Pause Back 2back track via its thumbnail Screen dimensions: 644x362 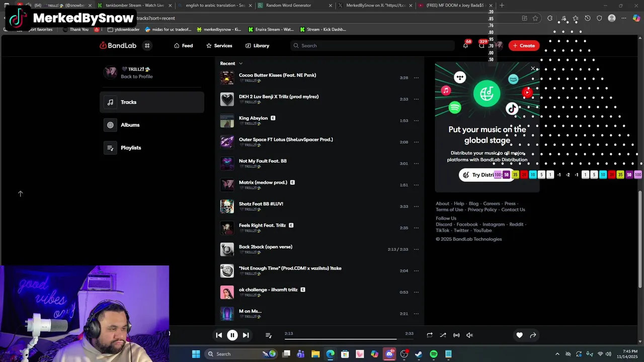point(227,249)
